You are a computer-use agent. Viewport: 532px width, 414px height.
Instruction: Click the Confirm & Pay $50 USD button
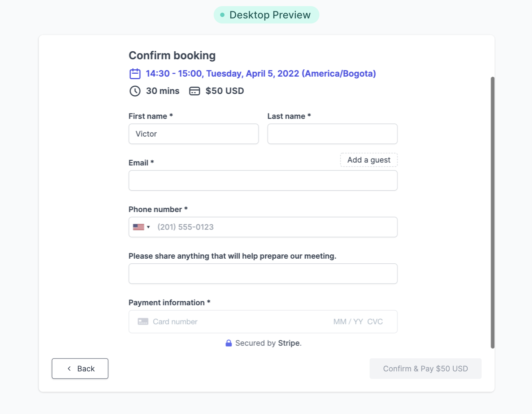(426, 368)
